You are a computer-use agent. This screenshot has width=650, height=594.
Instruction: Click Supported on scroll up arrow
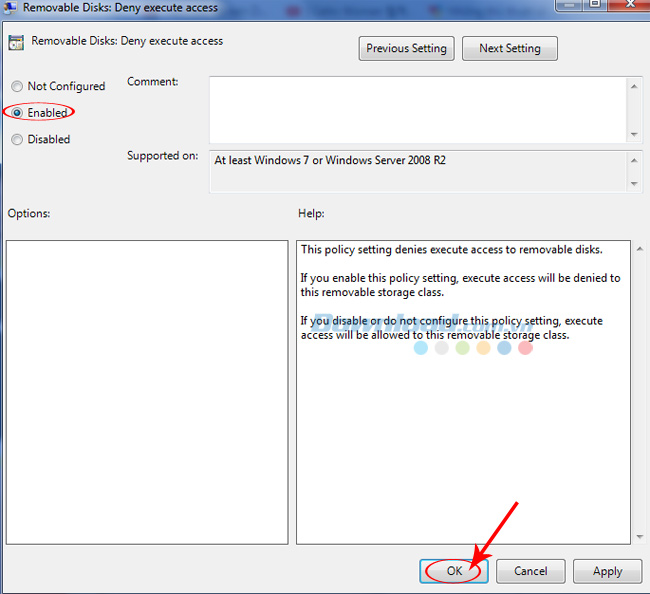[x=634, y=160]
